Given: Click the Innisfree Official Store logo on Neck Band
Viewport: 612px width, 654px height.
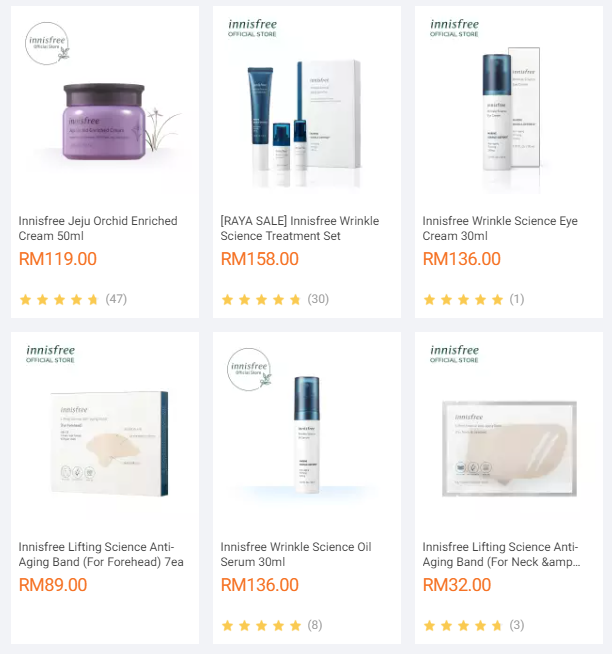Looking at the screenshot, I should tap(454, 354).
